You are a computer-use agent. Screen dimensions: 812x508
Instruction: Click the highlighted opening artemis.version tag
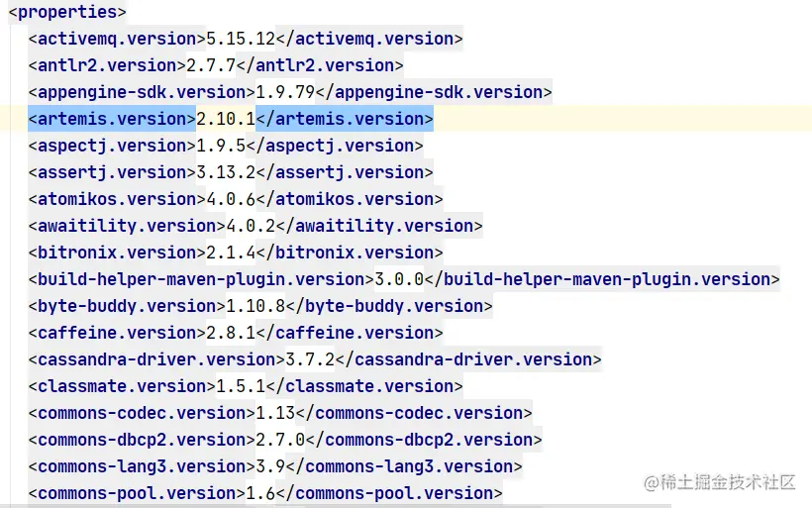tap(112, 120)
